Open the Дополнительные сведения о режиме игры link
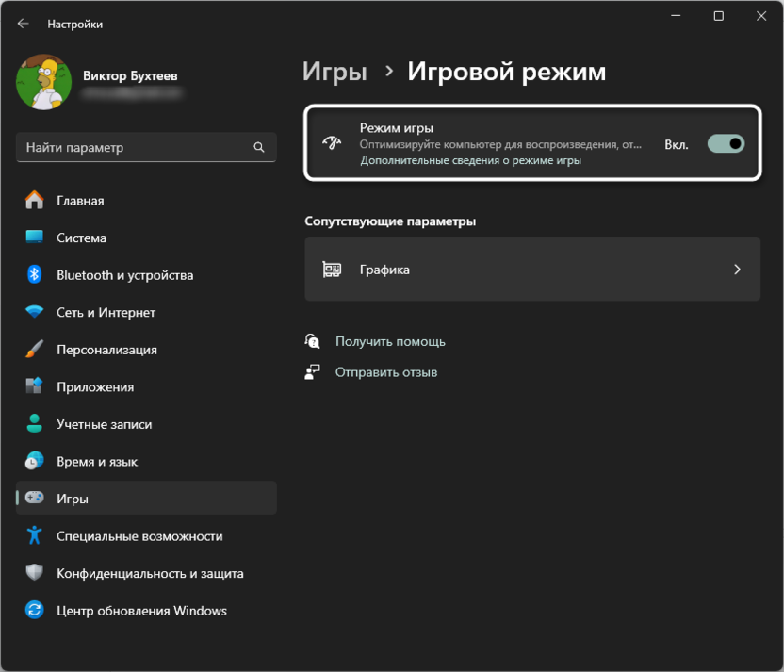Image resolution: width=784 pixels, height=672 pixels. point(471,160)
